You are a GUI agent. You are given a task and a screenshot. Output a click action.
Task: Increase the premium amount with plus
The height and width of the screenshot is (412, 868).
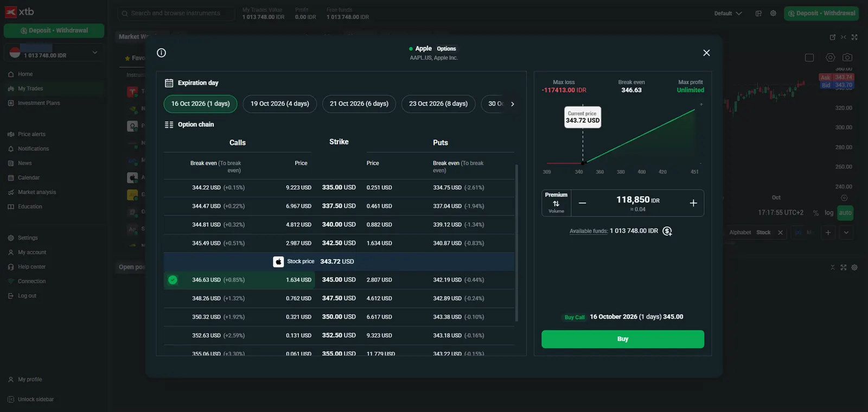[x=693, y=203]
